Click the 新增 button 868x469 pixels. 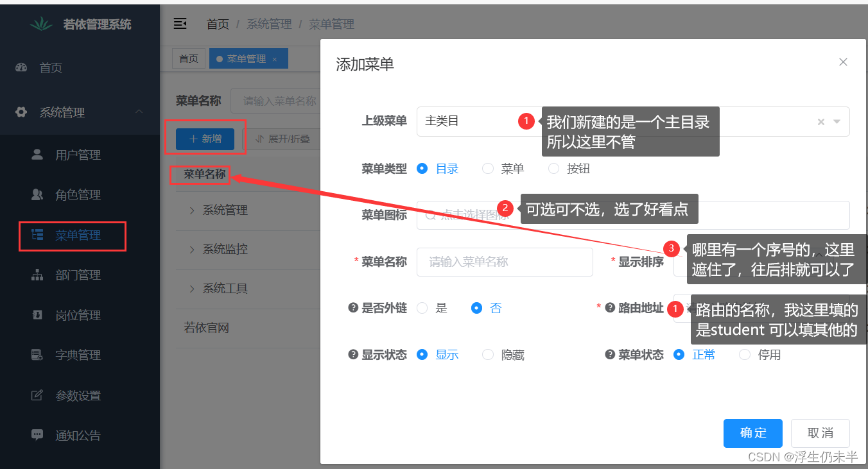(205, 139)
